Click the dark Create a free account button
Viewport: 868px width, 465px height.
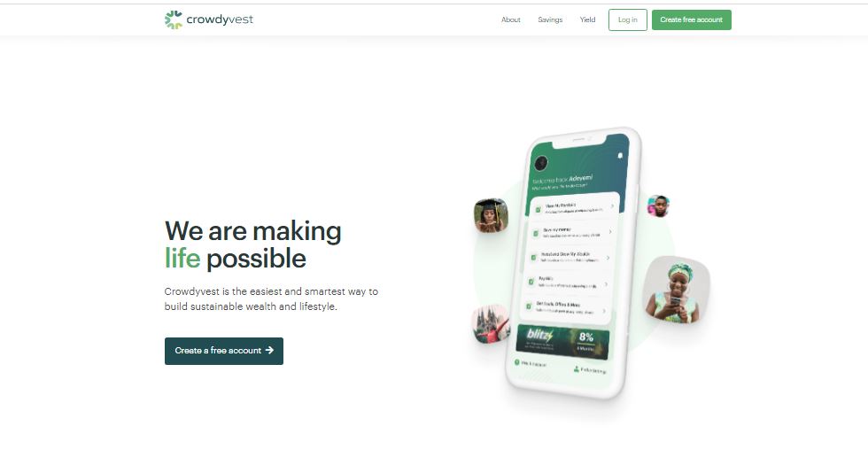[223, 351]
